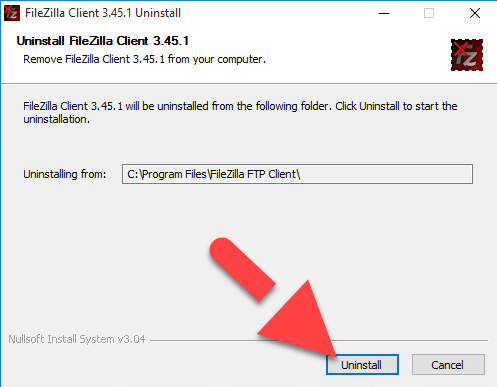Click the greyed-out maximize button

(x=429, y=13)
